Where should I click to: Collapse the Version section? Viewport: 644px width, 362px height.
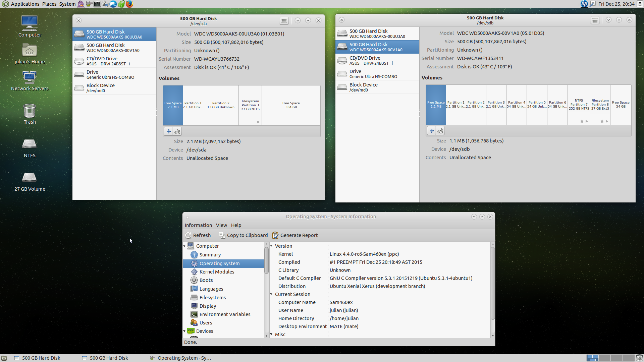(x=271, y=246)
